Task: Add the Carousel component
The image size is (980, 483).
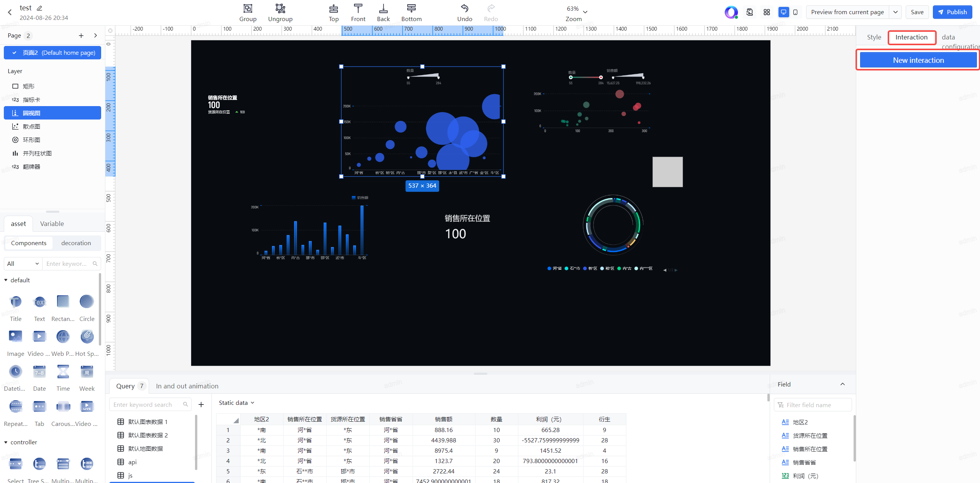Action: tap(63, 413)
